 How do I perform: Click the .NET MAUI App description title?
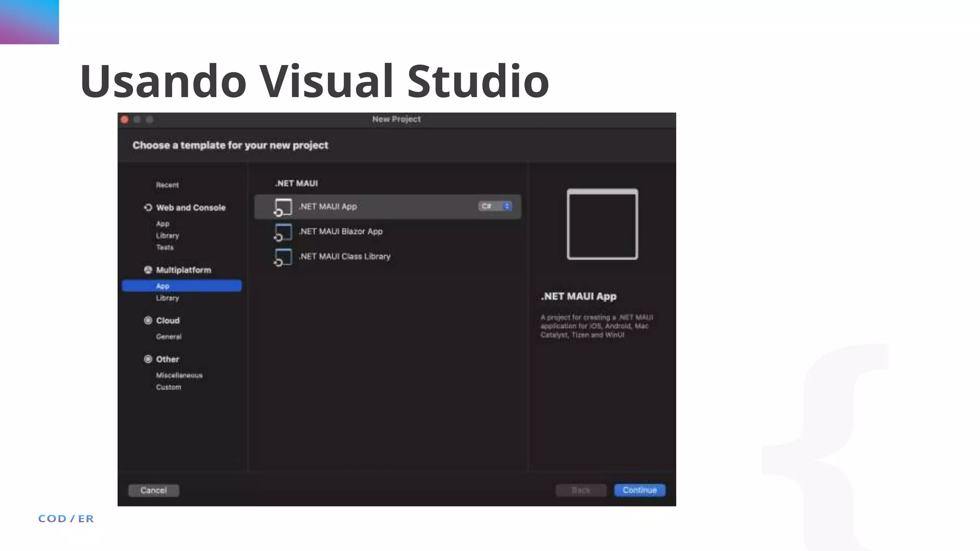click(x=579, y=296)
